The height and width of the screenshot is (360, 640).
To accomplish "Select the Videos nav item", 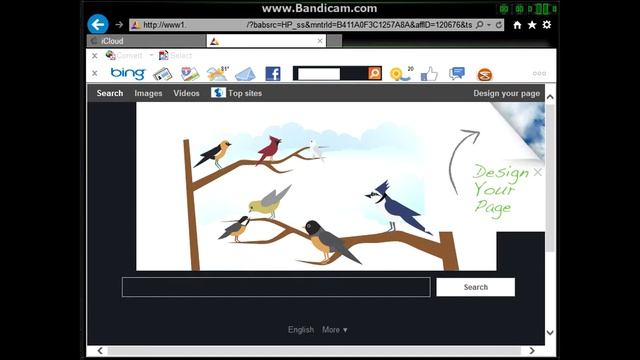I will 186,93.
